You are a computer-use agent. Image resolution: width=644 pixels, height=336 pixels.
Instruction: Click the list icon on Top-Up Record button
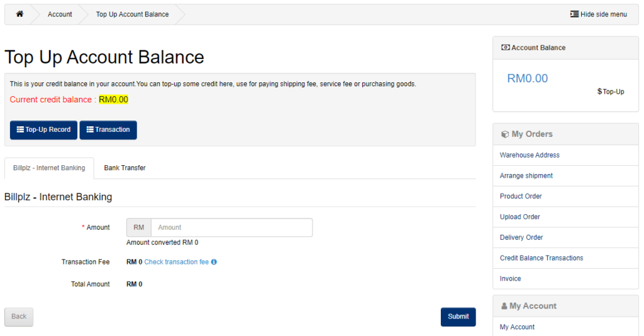[20, 129]
